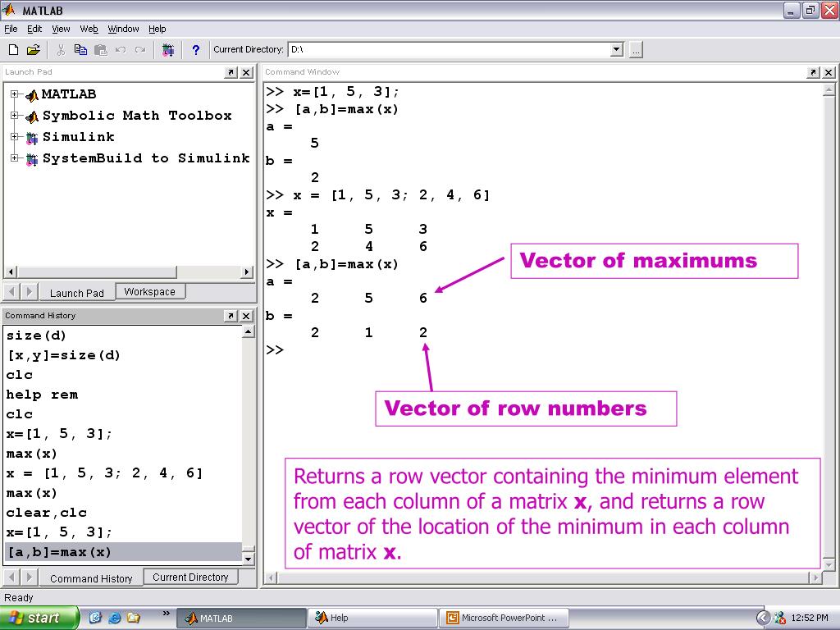Open the Windows Start button
840x630 pixels.
(39, 618)
